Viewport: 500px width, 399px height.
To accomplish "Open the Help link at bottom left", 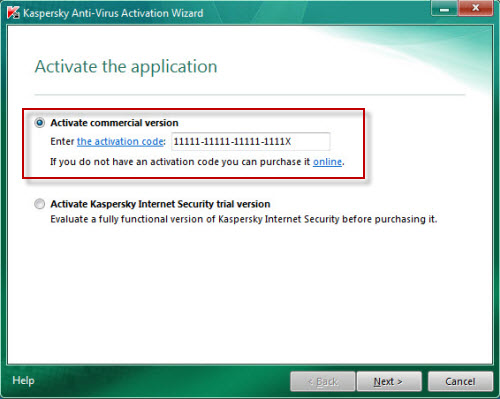I will [23, 380].
